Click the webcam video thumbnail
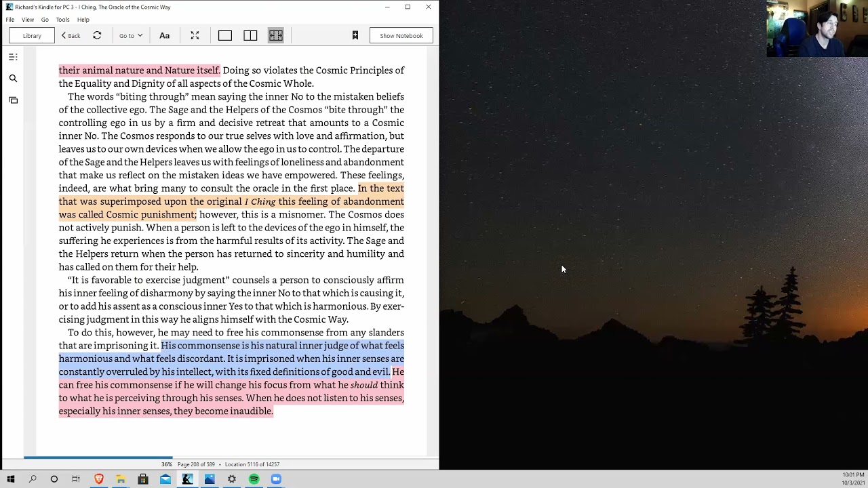Viewport: 868px width, 488px height. [x=817, y=28]
